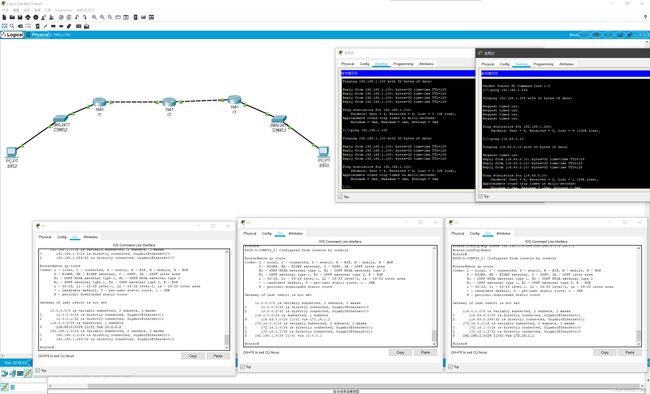Click Copy button in r1 CLI window
This screenshot has height=394, width=650.
pos(193,356)
